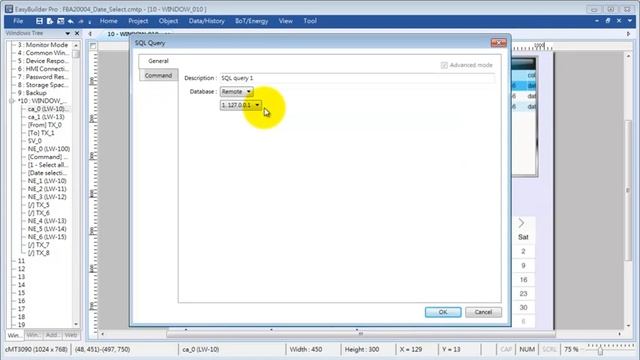Click the simulation icon in quick access toolbar
This screenshot has width=640, height=360.
click(60, 21)
